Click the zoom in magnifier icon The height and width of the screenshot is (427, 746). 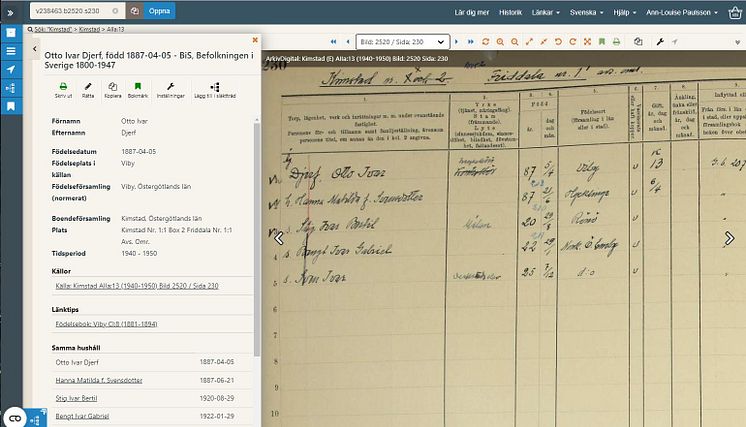click(x=500, y=42)
